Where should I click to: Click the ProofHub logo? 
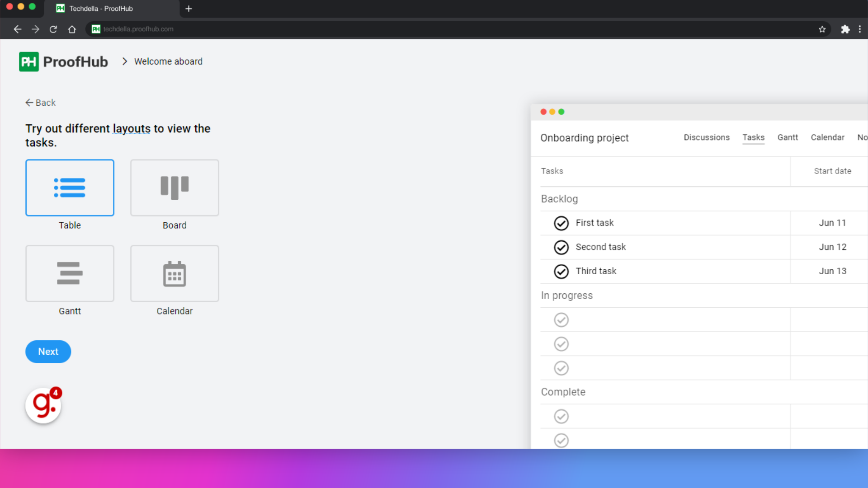tap(63, 62)
